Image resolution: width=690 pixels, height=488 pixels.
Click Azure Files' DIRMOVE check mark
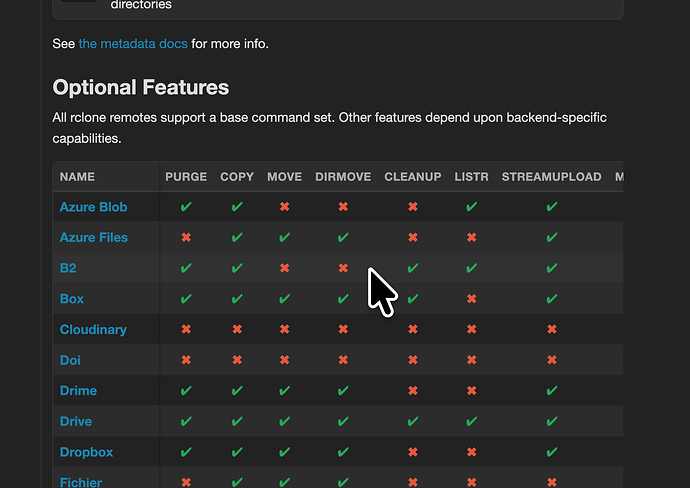pos(343,237)
